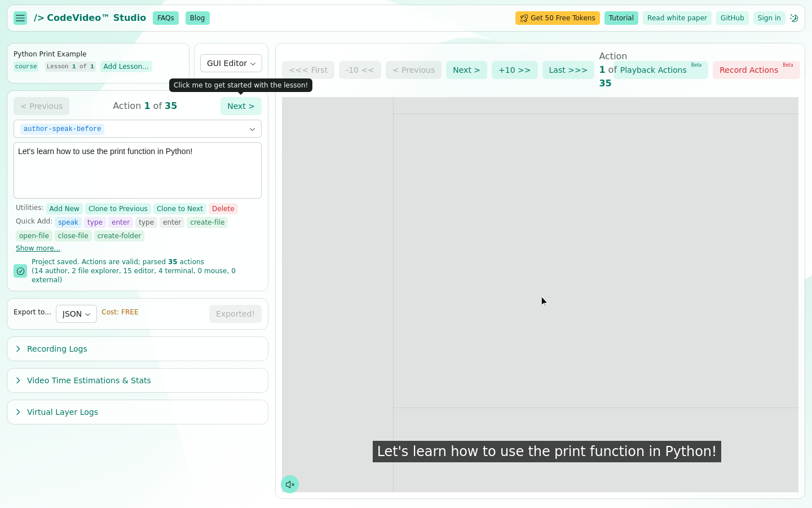Delete the current action
The width and height of the screenshot is (812, 508).
[223, 209]
